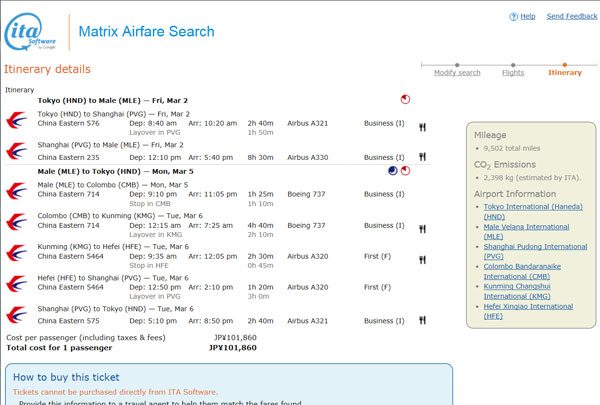Click Layover in KMG text
Image resolution: width=600 pixels, height=405 pixels.
[155, 235]
